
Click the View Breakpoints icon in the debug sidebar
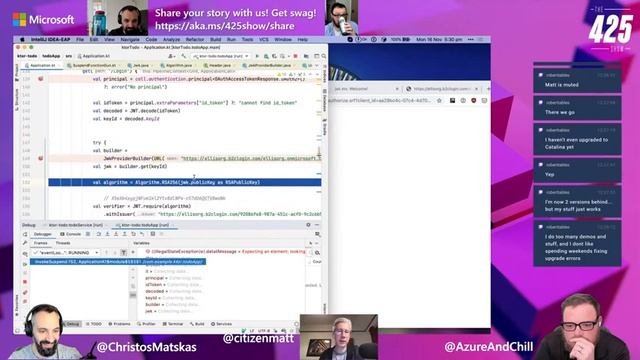coord(25,293)
